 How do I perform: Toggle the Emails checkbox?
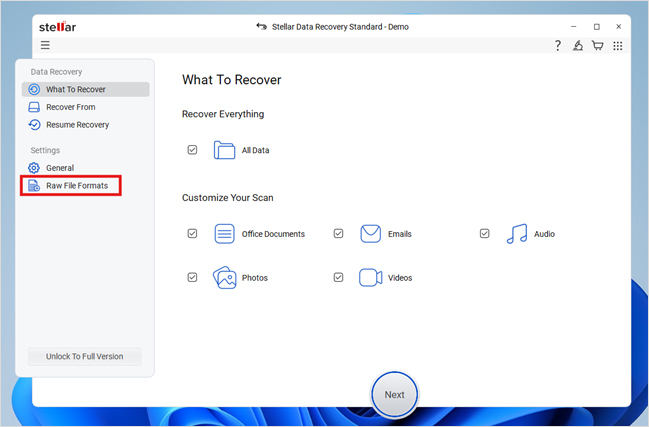click(x=339, y=234)
